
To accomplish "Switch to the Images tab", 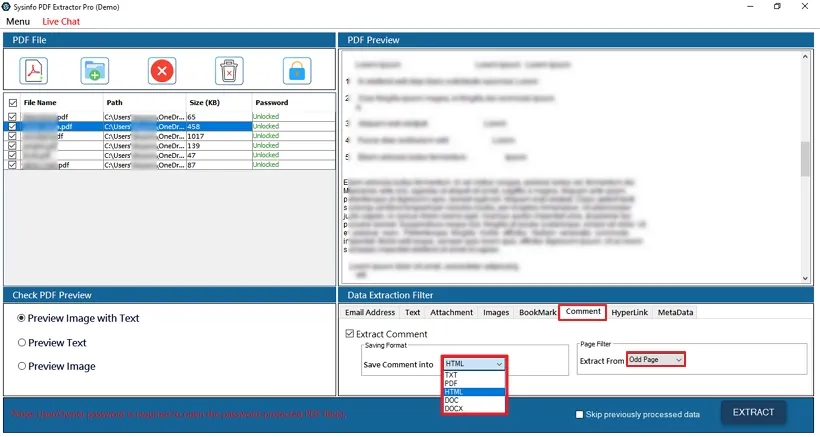I will click(496, 312).
